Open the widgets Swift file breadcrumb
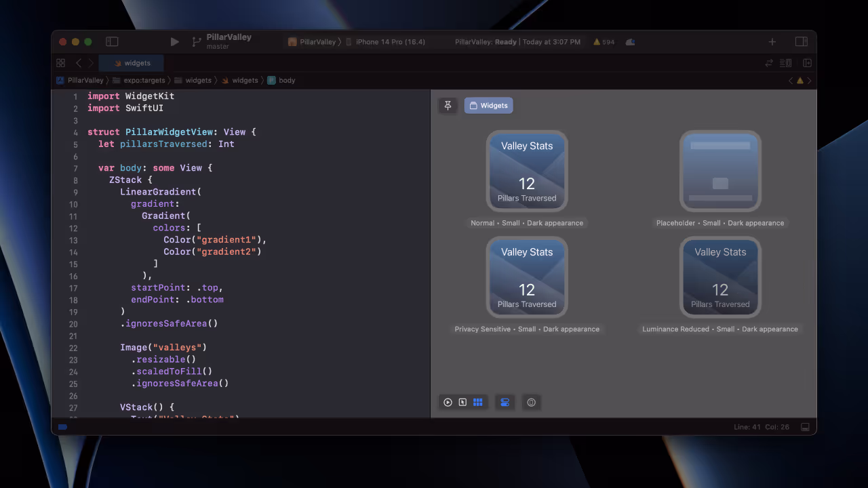This screenshot has width=868, height=488. click(239, 80)
